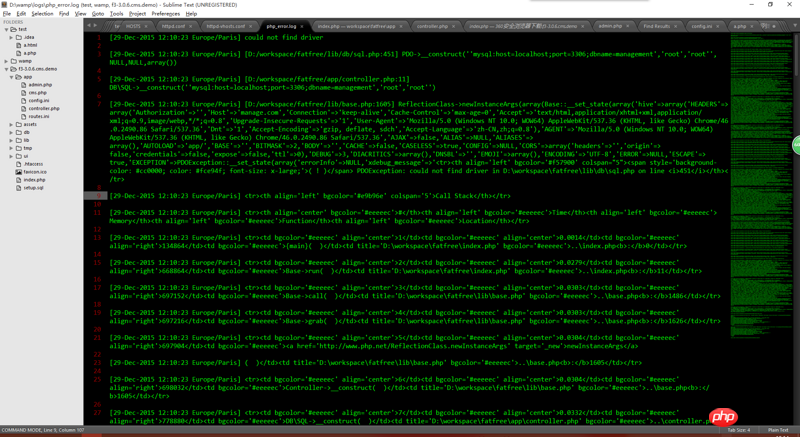Viewport: 800px width, 437px height.
Task: Open the Project menu
Action: tap(137, 14)
